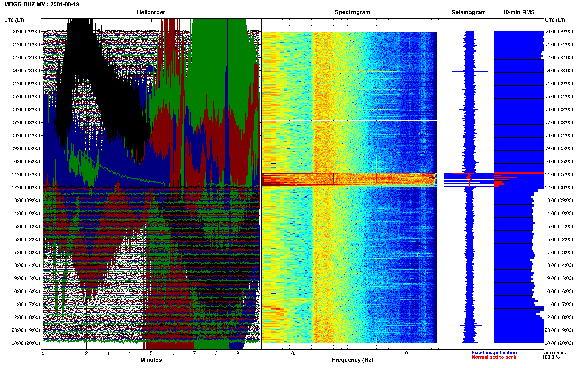The image size is (588, 368).
Task: Click the '1' tick on the Frequency axis
Action: pos(350,353)
